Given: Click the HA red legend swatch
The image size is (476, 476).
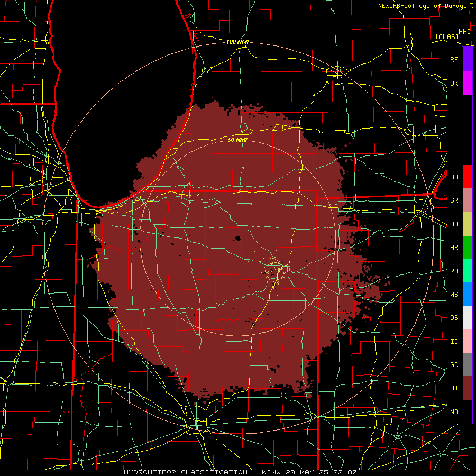Looking at the screenshot, I should pos(467,177).
